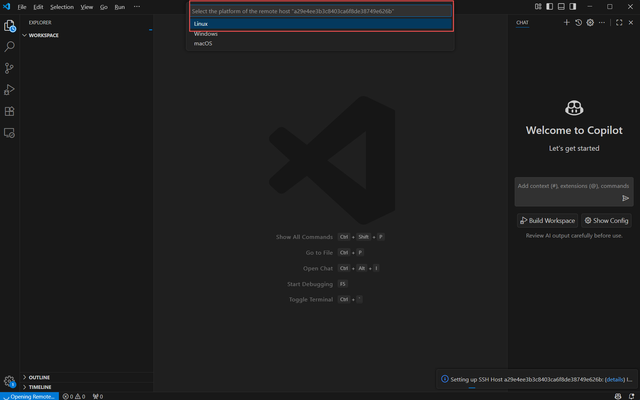
Task: Maximize the Chat panel
Action: 619,22
